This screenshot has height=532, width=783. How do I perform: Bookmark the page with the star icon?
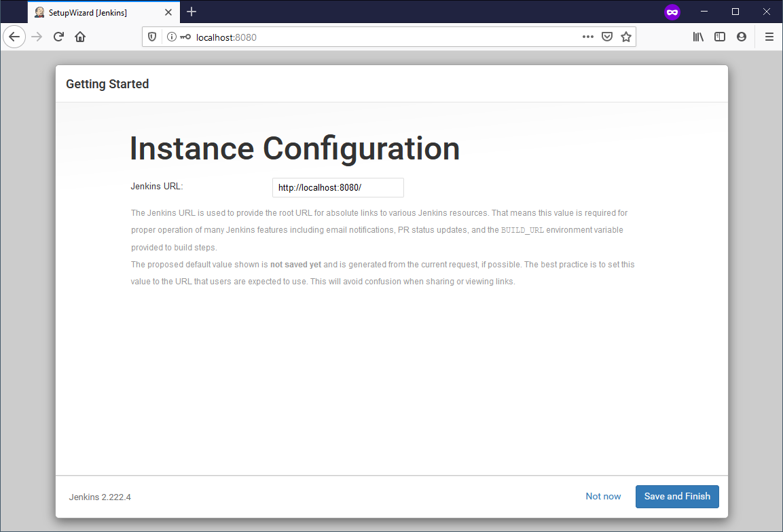[x=625, y=37]
